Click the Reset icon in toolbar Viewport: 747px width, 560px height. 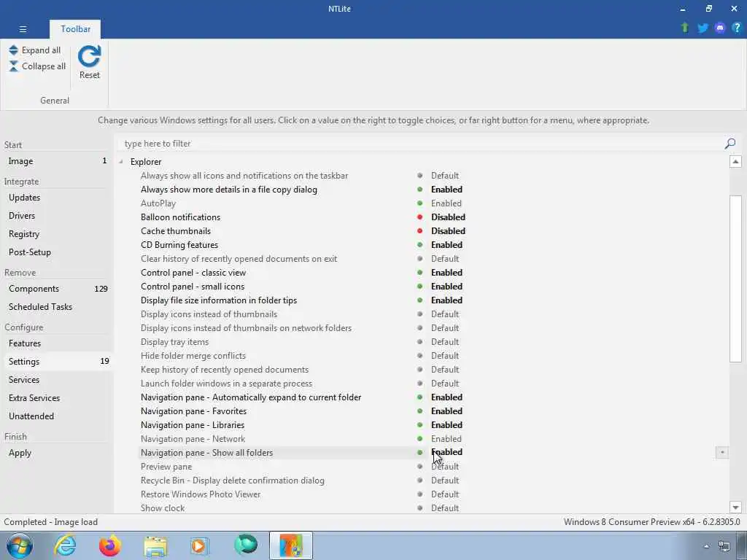[90, 62]
